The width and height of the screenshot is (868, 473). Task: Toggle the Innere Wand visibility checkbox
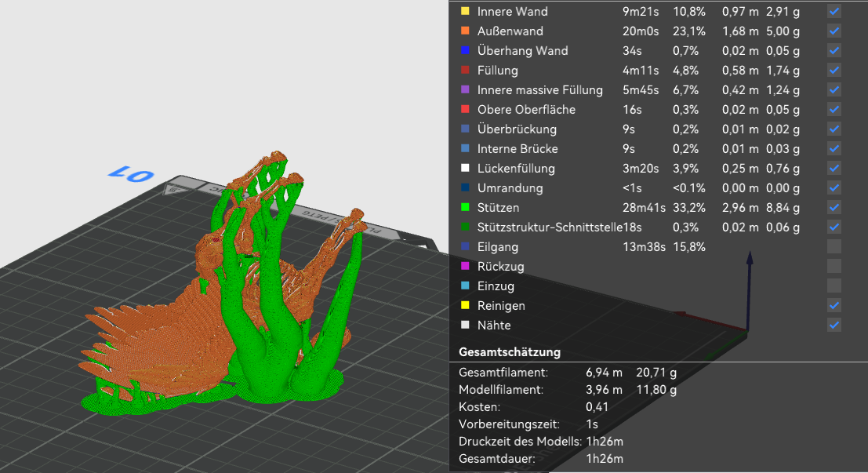(x=834, y=11)
